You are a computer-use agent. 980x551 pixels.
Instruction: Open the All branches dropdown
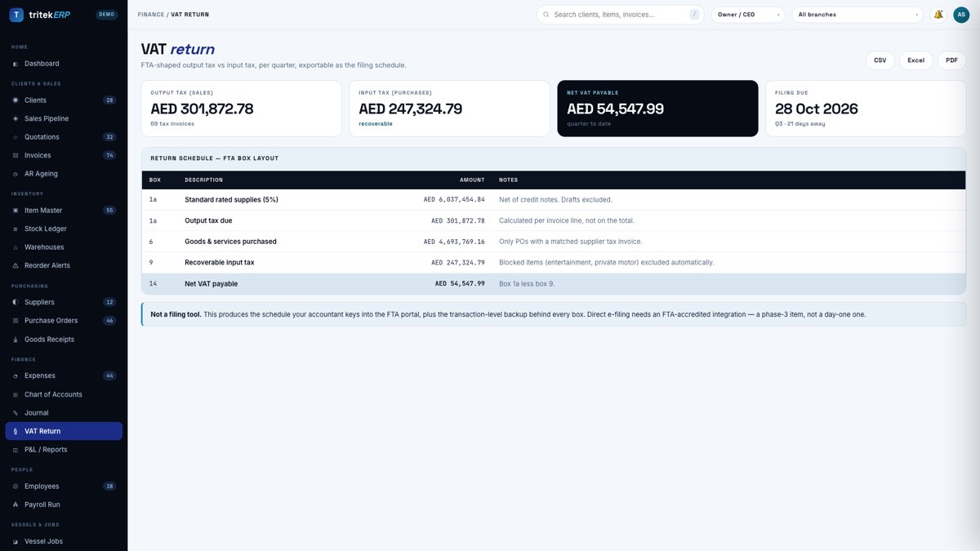click(857, 15)
